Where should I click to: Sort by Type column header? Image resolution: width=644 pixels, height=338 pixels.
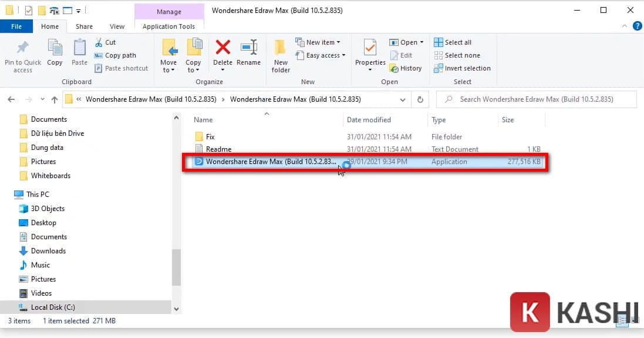click(439, 120)
